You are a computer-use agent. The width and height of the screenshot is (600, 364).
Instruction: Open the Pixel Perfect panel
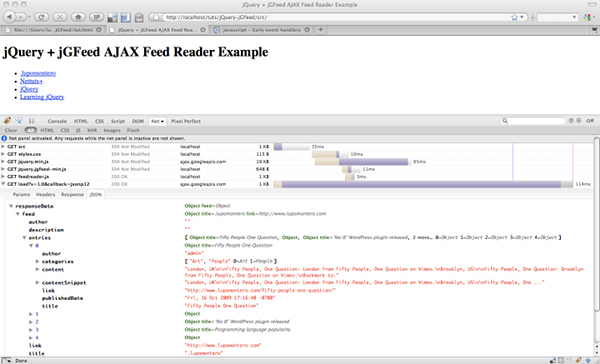186,121
